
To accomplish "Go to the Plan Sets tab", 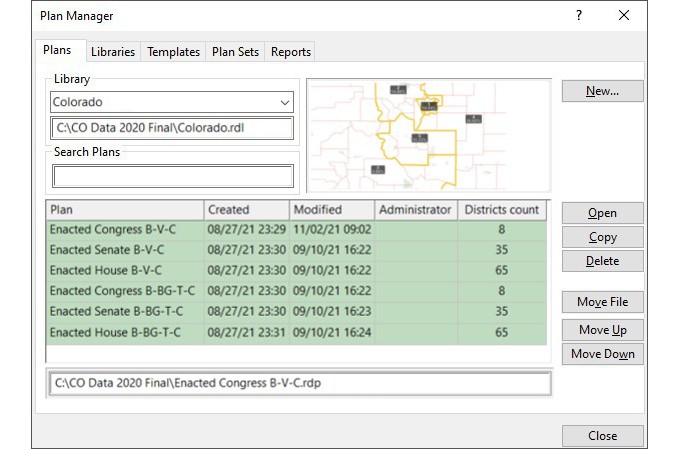I will 235,52.
